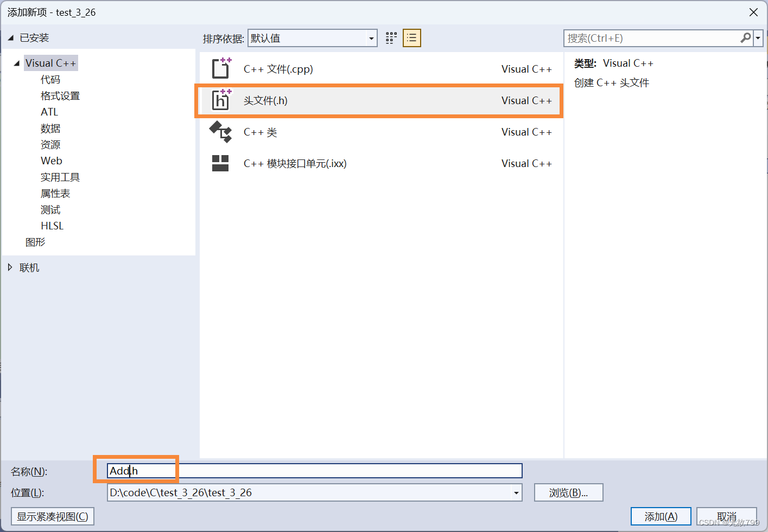This screenshot has height=532, width=768.
Task: Click Visual C++ type in .cpp row
Action: 526,69
